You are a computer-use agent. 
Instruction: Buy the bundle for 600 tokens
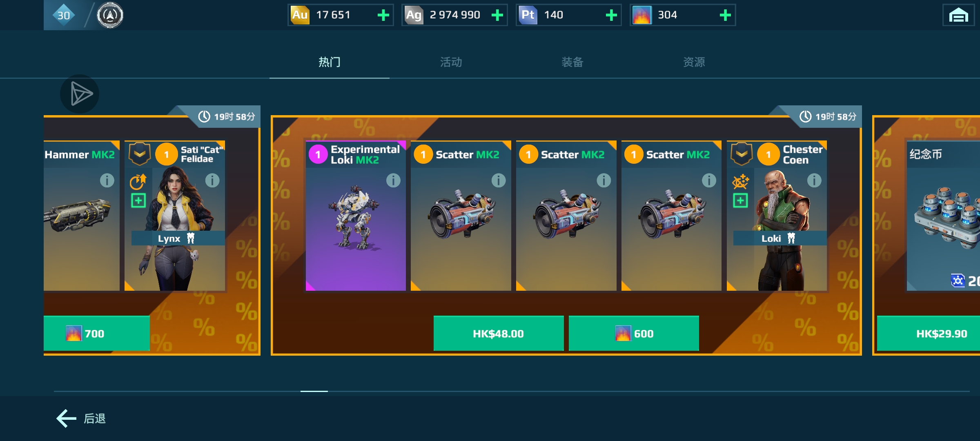[634, 333]
